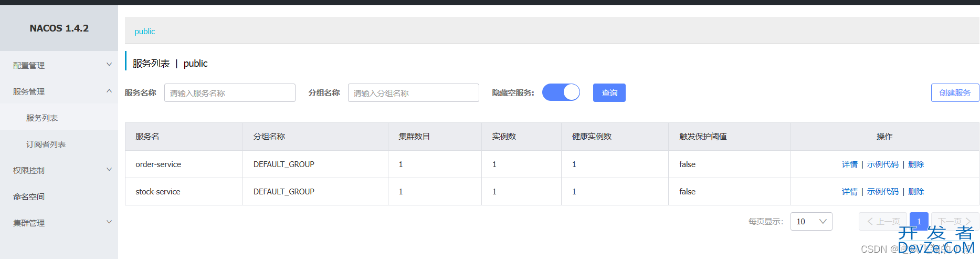Open 示例代码 for order-service
980x259 pixels.
(883, 164)
